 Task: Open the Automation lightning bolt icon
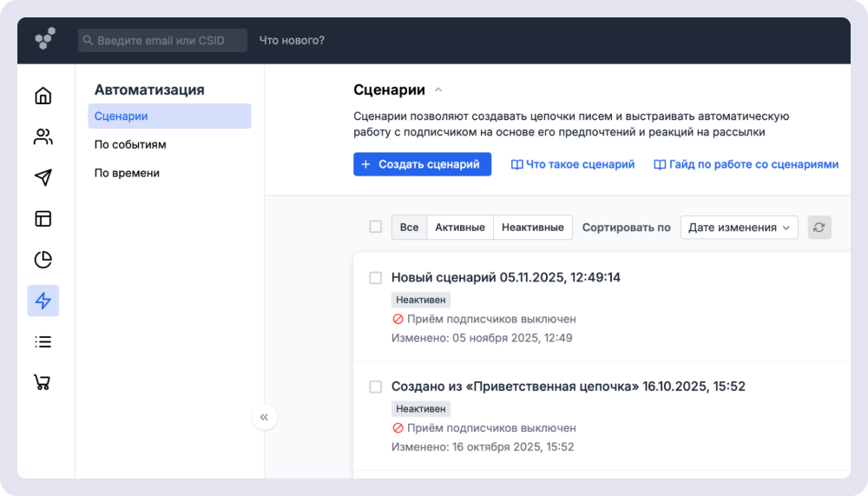[x=43, y=301]
